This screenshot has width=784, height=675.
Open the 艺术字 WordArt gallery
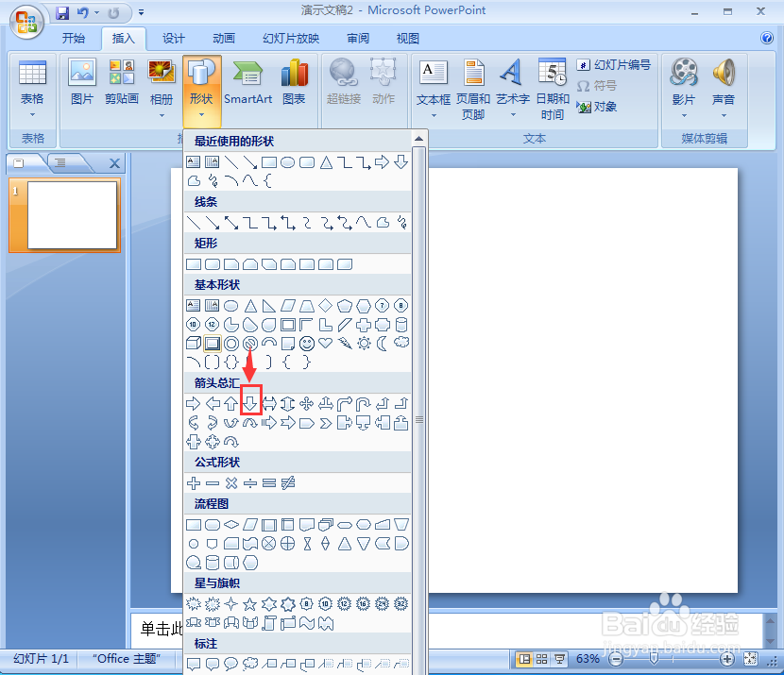coord(513,90)
